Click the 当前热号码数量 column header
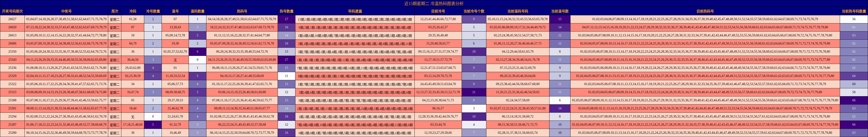 pyautogui.click(x=854, y=11)
